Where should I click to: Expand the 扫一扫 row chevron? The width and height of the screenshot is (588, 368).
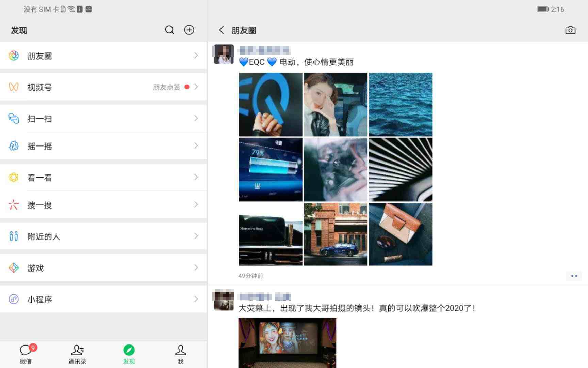196,118
